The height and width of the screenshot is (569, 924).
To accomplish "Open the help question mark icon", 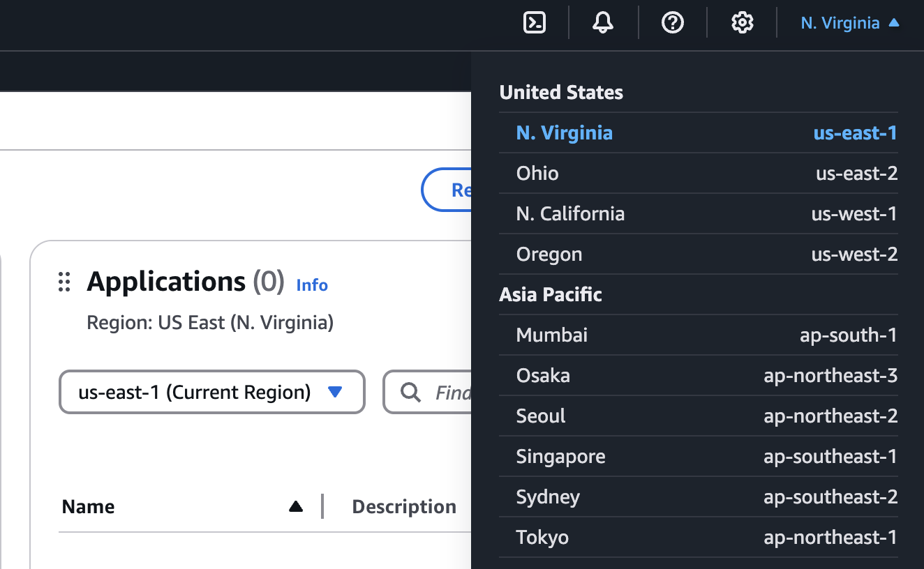I will coord(672,23).
